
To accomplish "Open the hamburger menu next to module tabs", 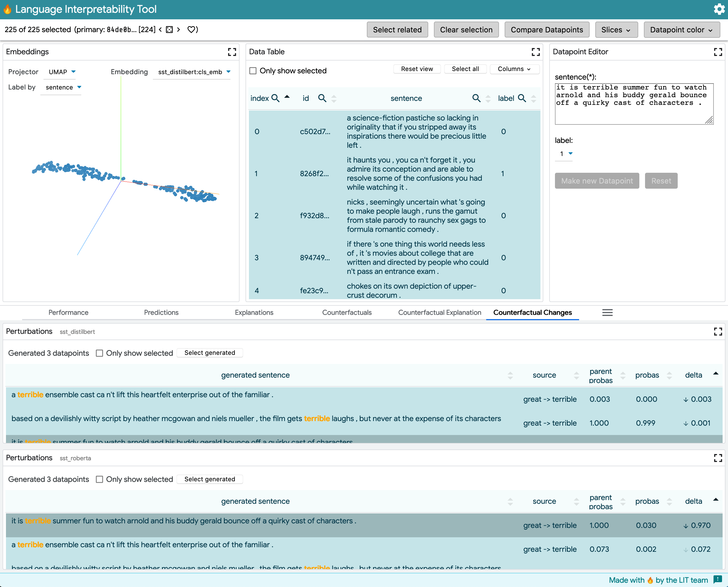I will (x=607, y=313).
